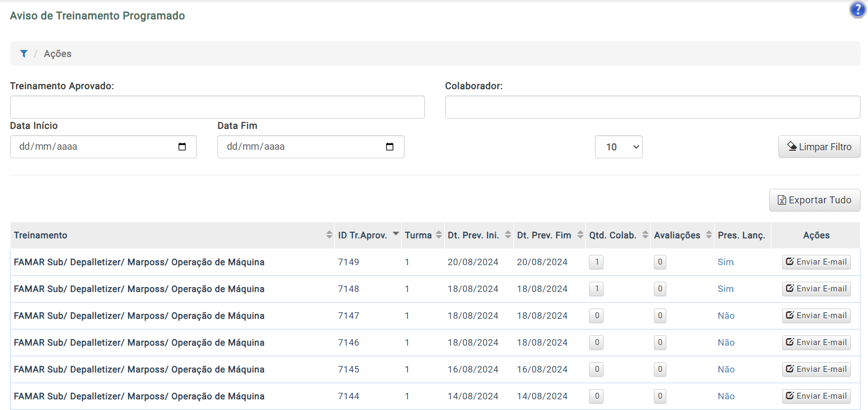This screenshot has width=868, height=410.
Task: Open Não presence link for ID 7147
Action: point(726,316)
